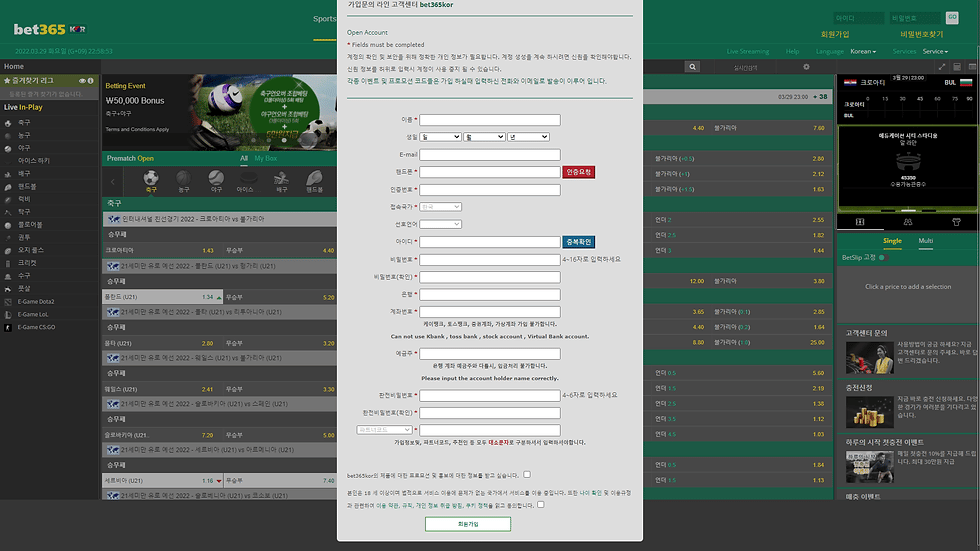This screenshot has height=551, width=980.
Task: Check the promotions info opt-in checkbox
Action: click(527, 475)
